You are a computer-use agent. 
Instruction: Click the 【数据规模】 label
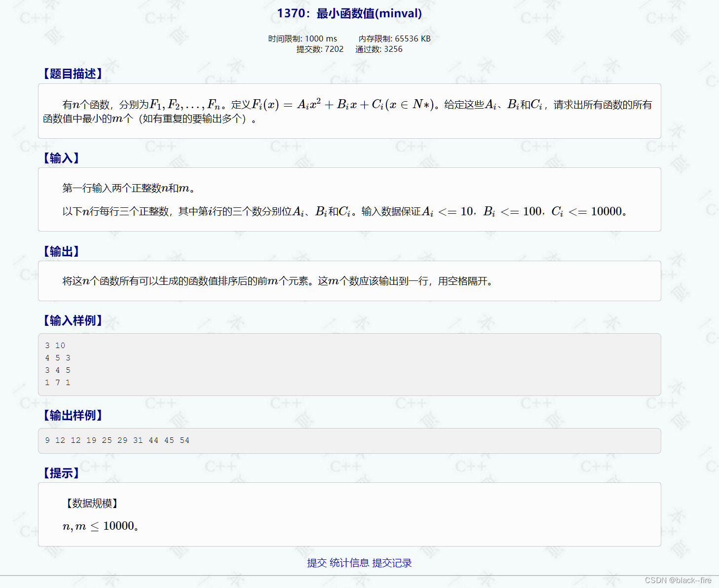[x=92, y=503]
